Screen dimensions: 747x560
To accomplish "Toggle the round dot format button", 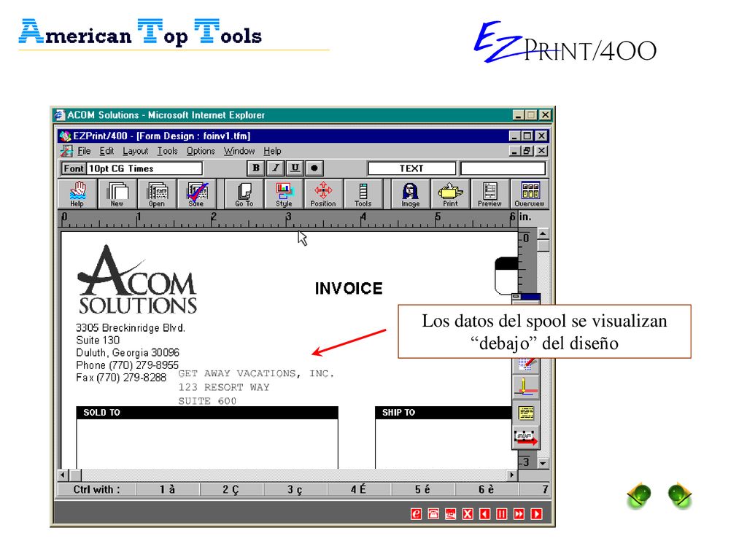I will pos(314,168).
